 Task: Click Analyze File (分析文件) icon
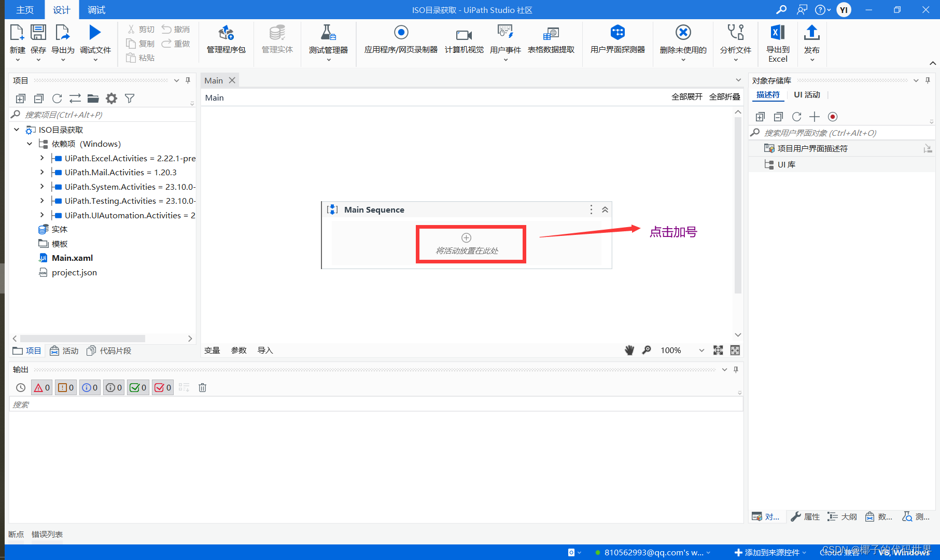735,33
